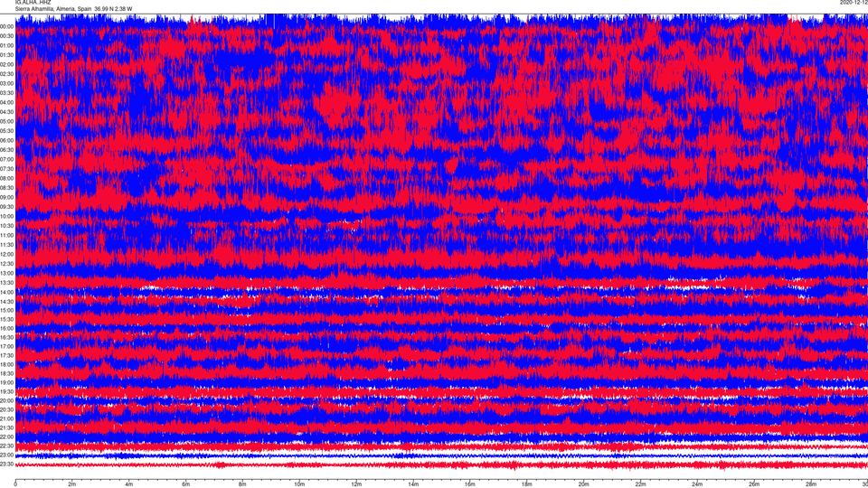Click the 14:00 time row label

6,292
